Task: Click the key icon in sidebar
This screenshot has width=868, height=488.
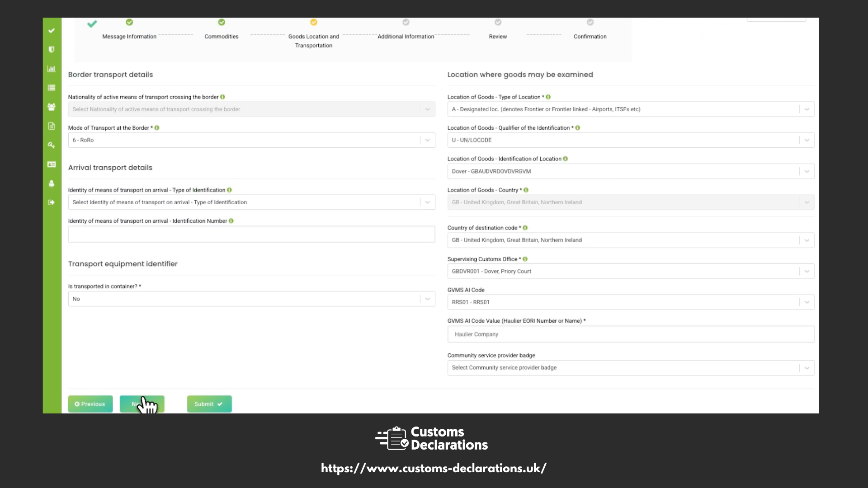Action: 52,145
